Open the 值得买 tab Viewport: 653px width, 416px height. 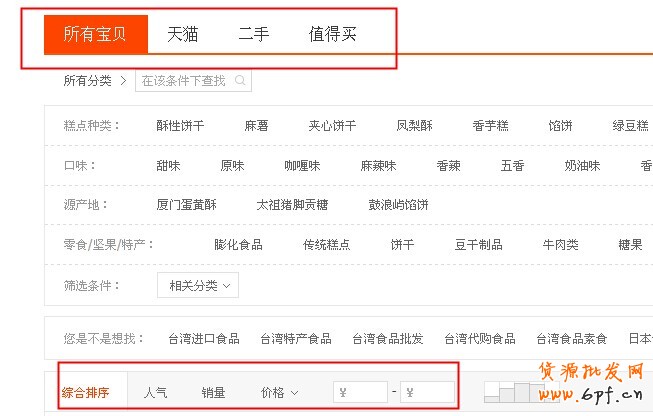pos(332,35)
